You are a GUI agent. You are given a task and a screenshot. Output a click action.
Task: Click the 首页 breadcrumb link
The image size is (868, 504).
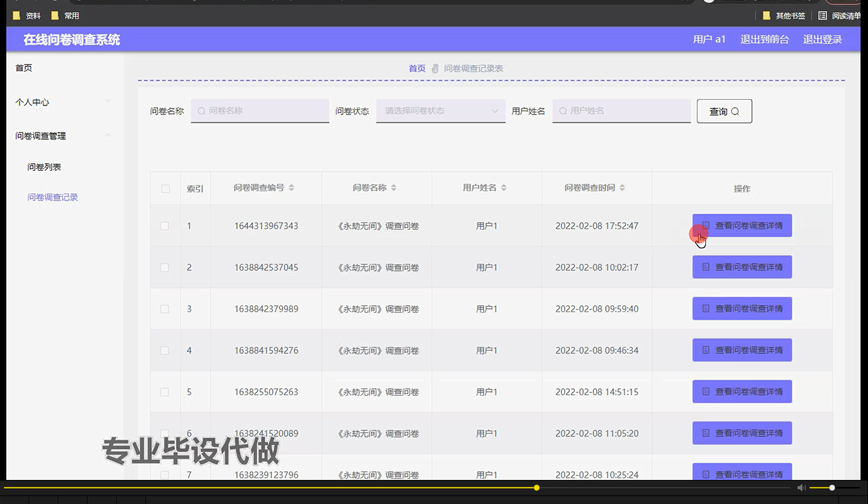coord(416,68)
